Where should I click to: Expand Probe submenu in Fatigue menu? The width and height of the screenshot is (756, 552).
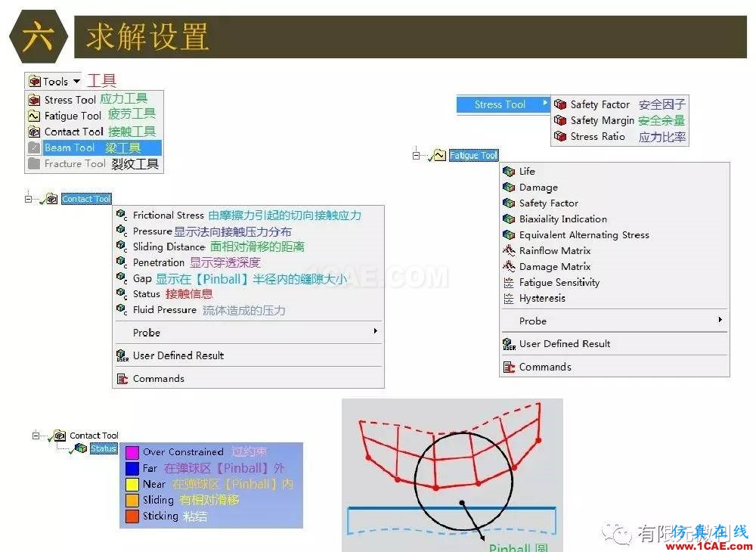[x=614, y=321]
